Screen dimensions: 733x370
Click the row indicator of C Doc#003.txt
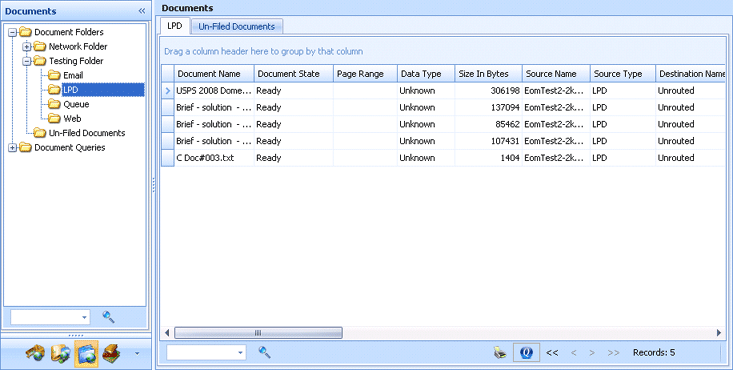pos(168,158)
